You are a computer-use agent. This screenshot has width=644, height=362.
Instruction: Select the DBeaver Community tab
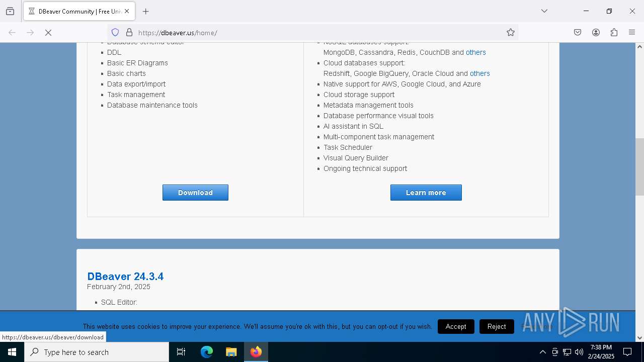[x=79, y=11]
